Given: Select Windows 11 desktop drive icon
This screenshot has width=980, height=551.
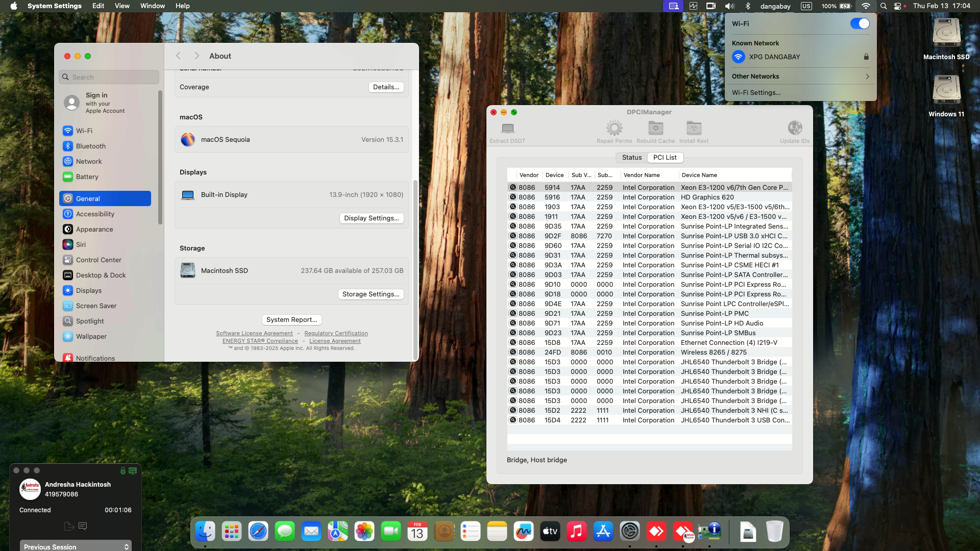Looking at the screenshot, I should pos(946,90).
